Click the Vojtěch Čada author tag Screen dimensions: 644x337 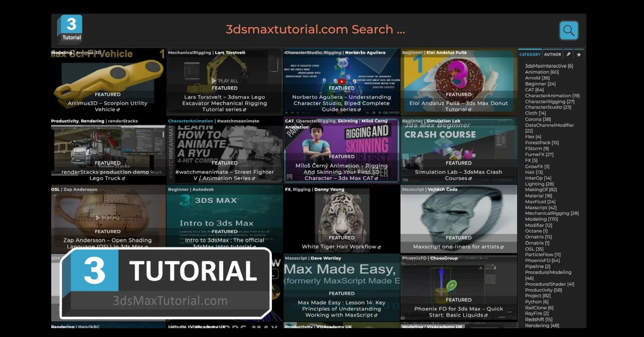[x=443, y=189]
